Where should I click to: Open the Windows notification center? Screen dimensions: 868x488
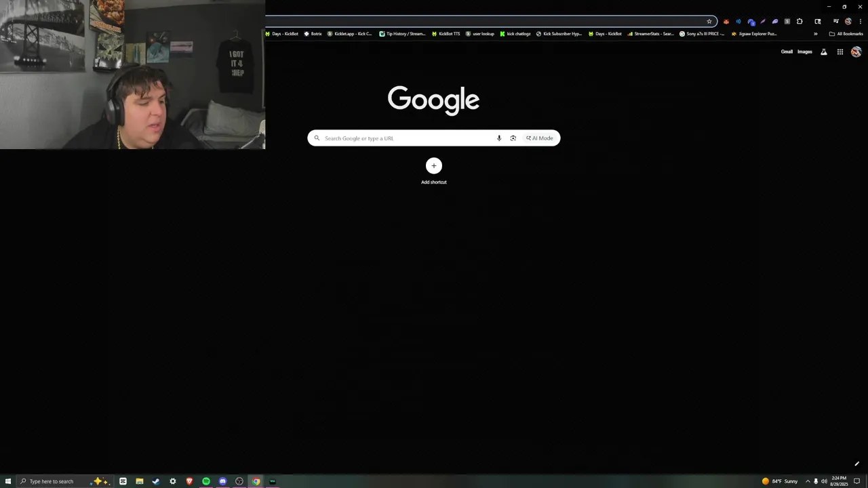(857, 481)
